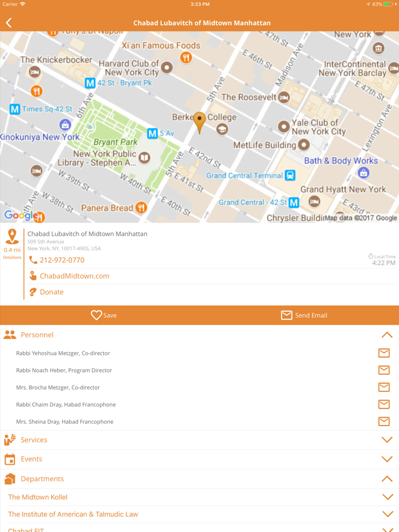Screen dimensions: 399x532
Task: Tap the InterContinental Barclay hotel marker
Action: pyautogui.click(x=394, y=68)
